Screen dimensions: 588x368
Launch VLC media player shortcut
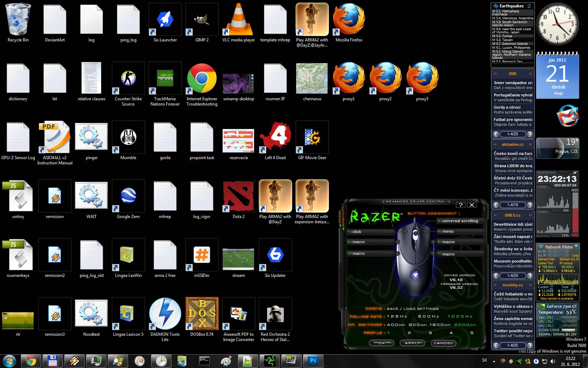click(x=239, y=22)
